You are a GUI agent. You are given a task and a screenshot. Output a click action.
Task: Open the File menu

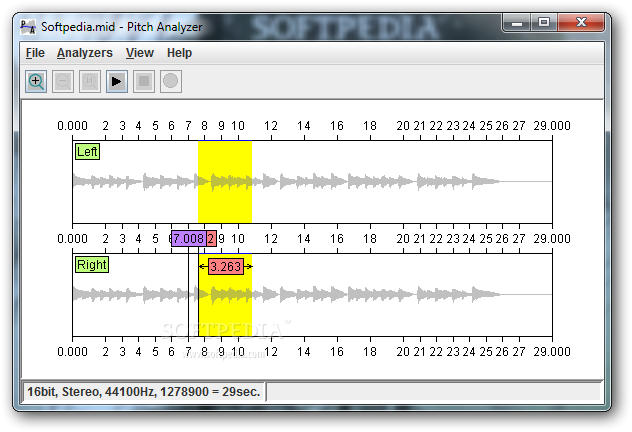tap(35, 53)
